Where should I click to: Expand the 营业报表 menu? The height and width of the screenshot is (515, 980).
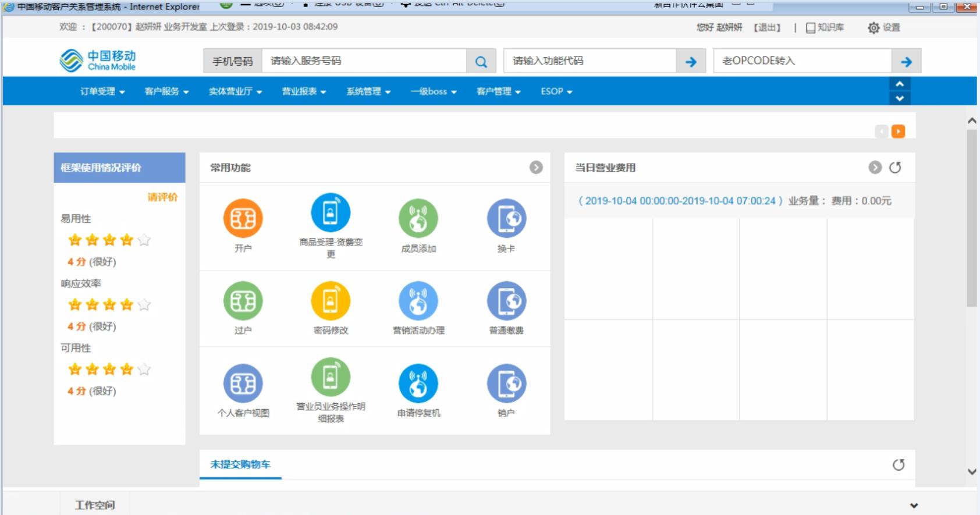click(304, 91)
